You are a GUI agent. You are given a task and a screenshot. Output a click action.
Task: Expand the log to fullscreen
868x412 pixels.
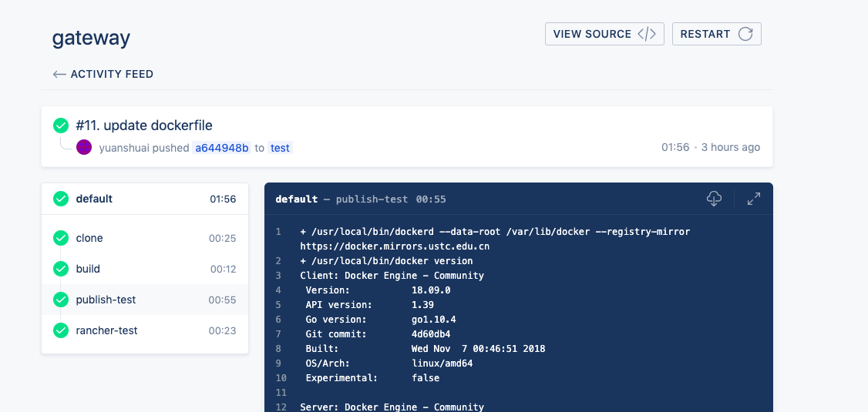(x=754, y=199)
